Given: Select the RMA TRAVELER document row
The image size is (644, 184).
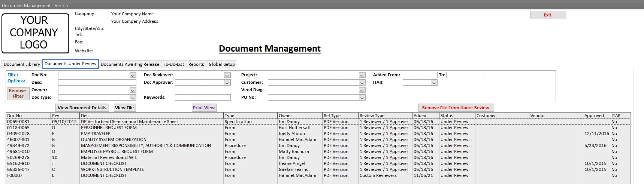Looking at the screenshot, I should coord(96,134).
